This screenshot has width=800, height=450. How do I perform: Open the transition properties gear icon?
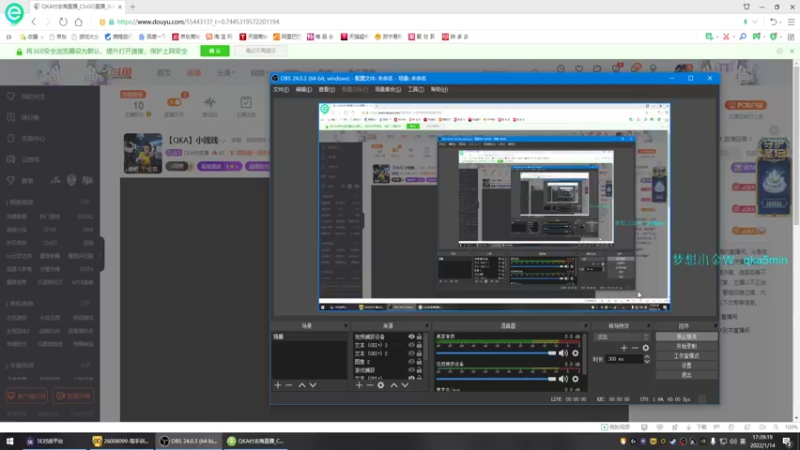646,348
